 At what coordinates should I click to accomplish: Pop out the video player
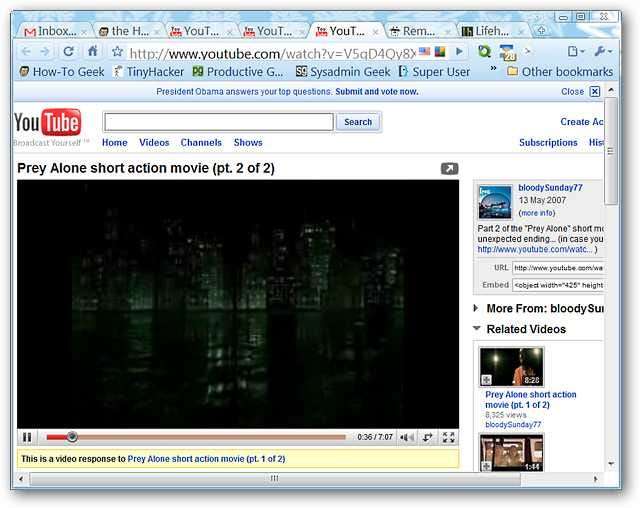tap(449, 169)
